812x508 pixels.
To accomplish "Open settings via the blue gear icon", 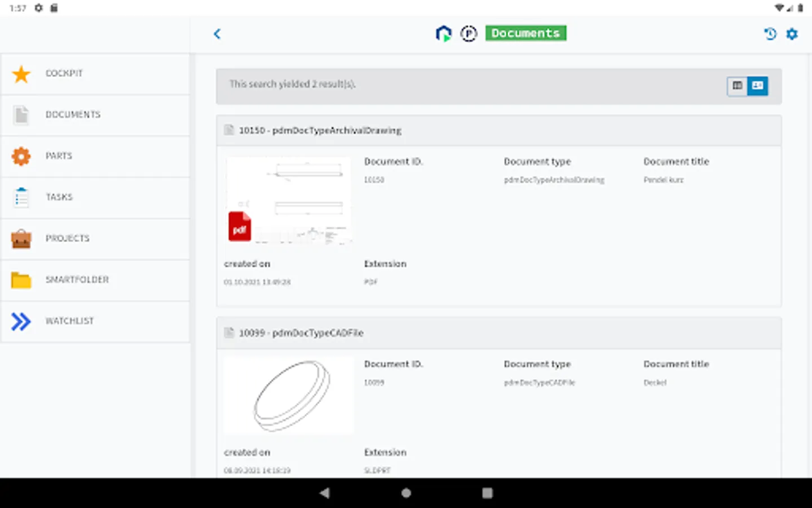I will coord(792,34).
